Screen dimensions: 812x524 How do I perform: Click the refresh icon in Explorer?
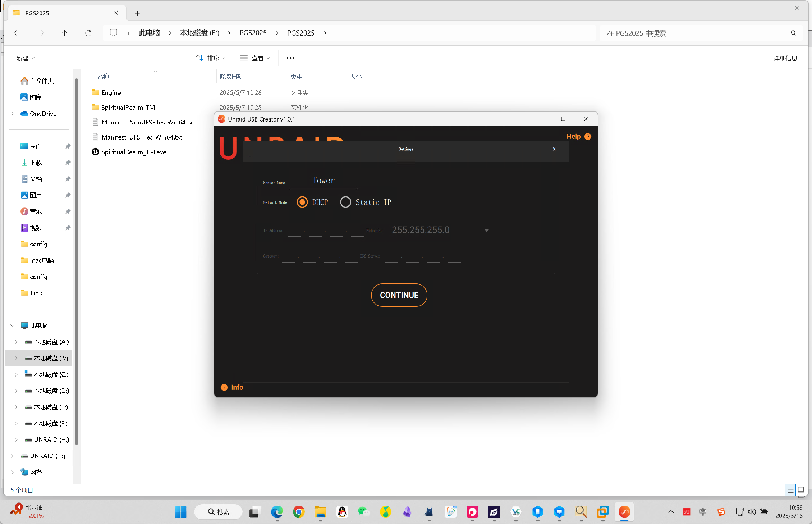click(x=88, y=33)
